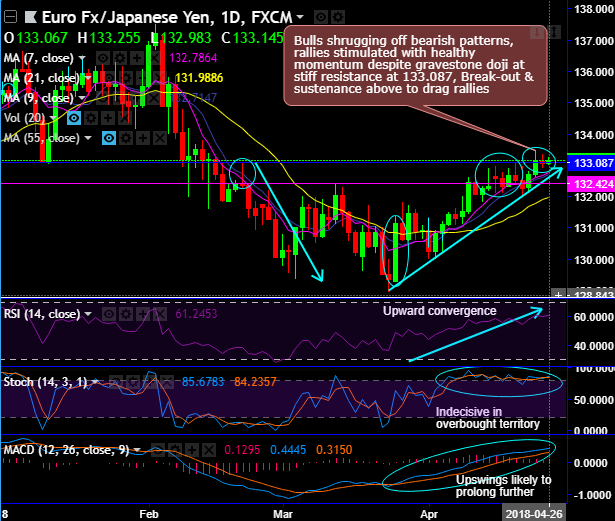
Task: Click the Euro Fx/Japanese Yen symbol title
Action: [128, 17]
